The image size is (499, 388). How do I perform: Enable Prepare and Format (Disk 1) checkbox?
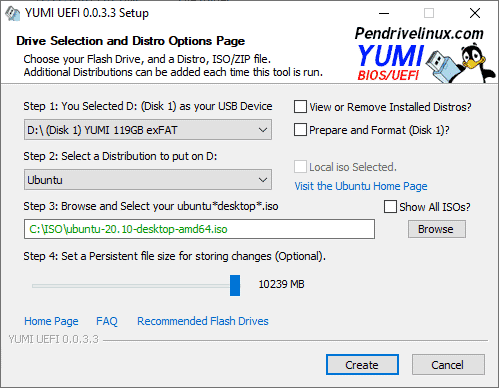pos(300,130)
